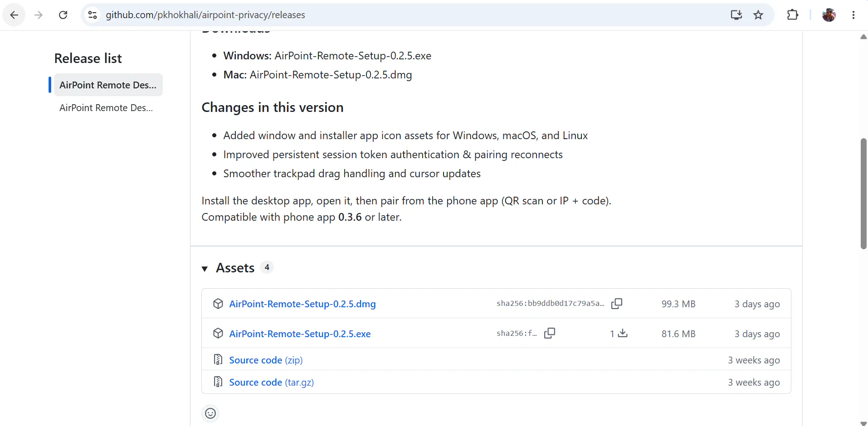The height and width of the screenshot is (426, 868).
Task: Download AirPoint-Remote-Setup-0.2.5.exe
Action: pos(300,334)
